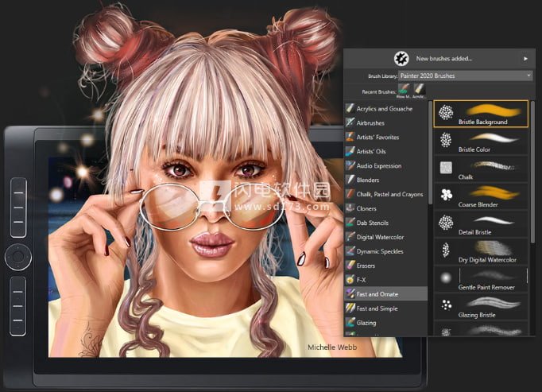Open the Brush Library dropdown
Viewport: 542px width, 392px height.
coord(465,76)
